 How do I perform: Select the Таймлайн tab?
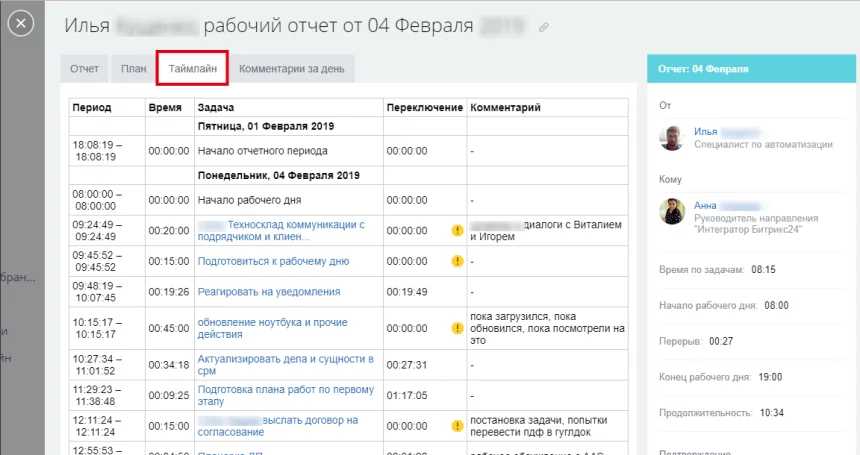coord(193,69)
